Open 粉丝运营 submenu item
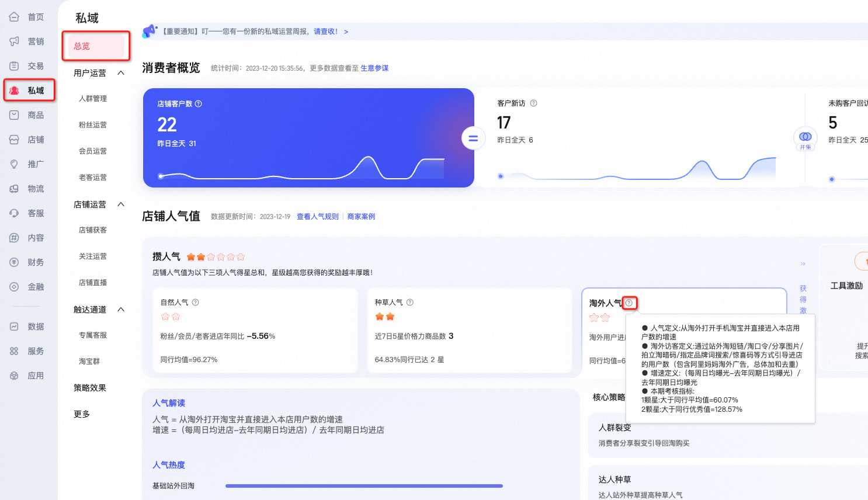Image resolution: width=868 pixels, height=500 pixels. pyautogui.click(x=93, y=125)
